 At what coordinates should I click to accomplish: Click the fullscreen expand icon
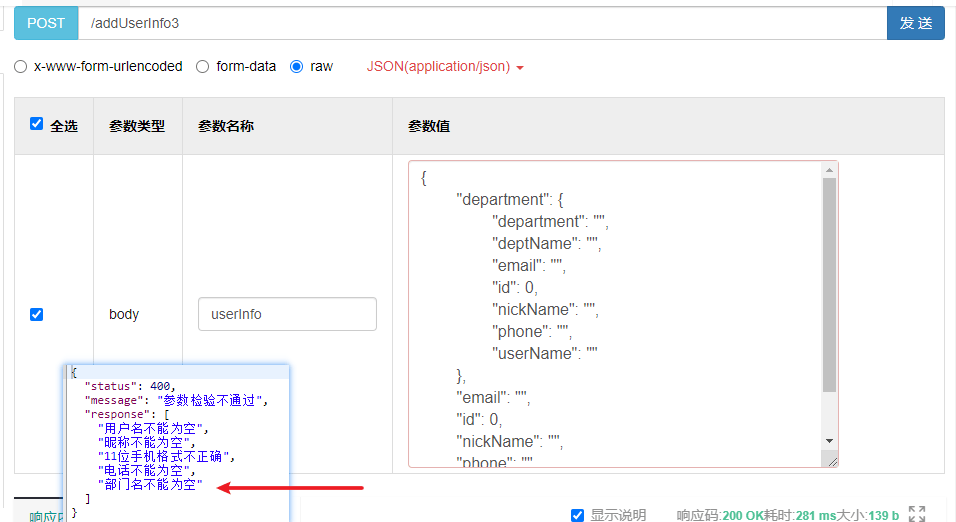916,514
